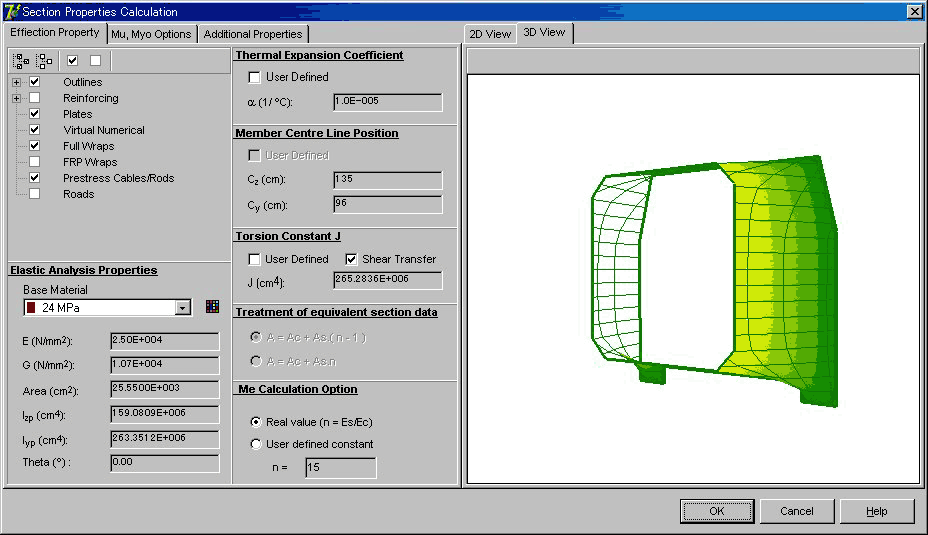Open the Base Material dropdown
Viewport: 928px width, 535px height.
pyautogui.click(x=183, y=308)
